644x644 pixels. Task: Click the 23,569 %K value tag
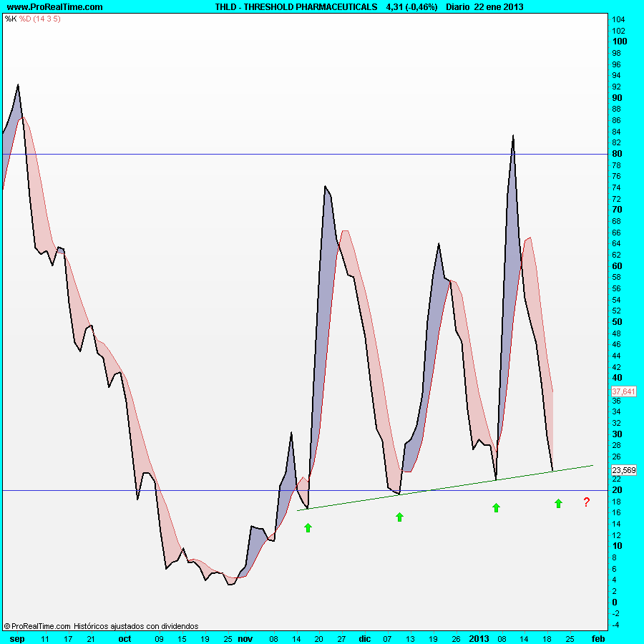[x=623, y=470]
